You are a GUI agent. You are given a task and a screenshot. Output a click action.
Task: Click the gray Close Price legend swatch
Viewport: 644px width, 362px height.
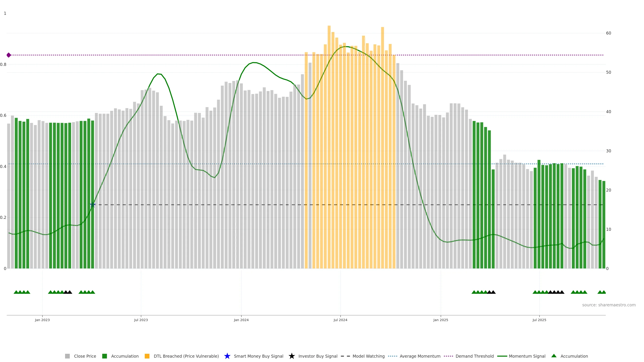click(67, 356)
